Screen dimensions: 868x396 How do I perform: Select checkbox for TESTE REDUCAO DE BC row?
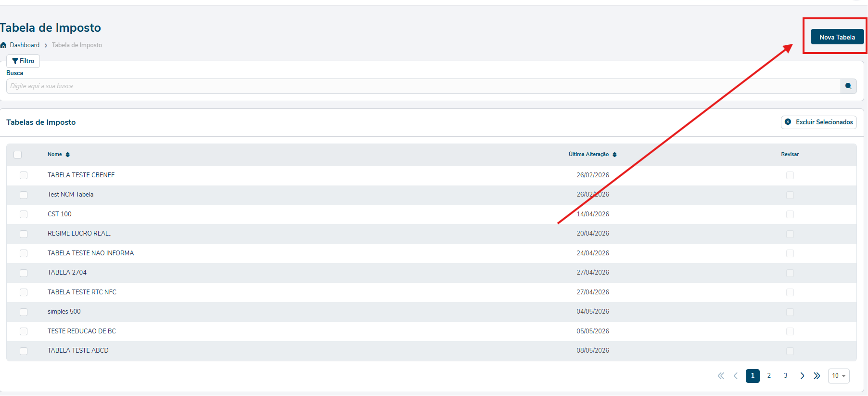(x=24, y=331)
